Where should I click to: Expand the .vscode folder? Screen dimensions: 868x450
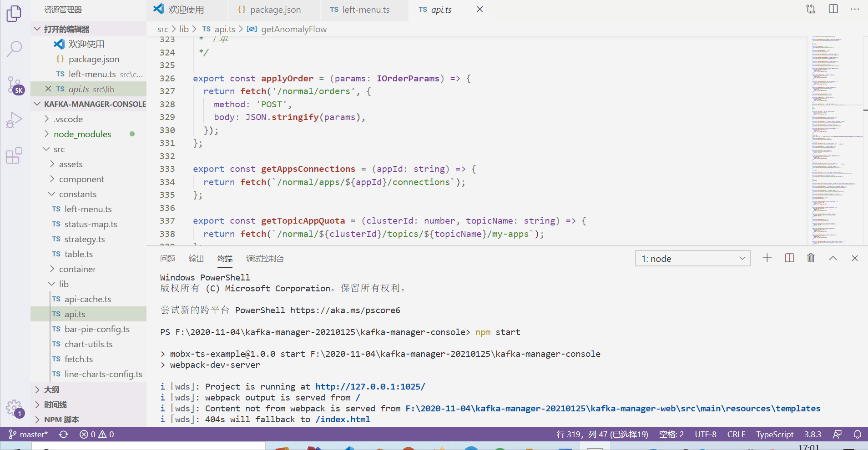click(x=89, y=119)
